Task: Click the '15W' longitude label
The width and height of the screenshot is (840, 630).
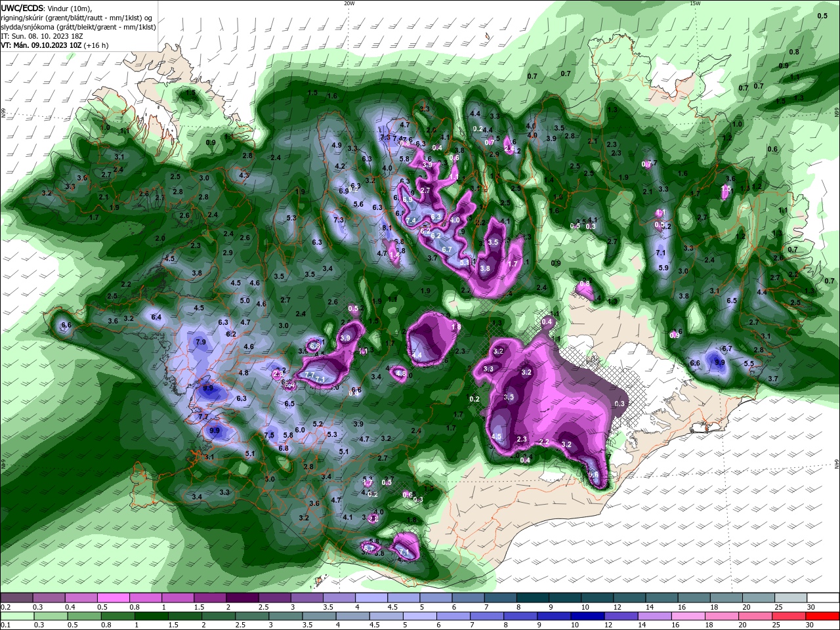Action: point(695,3)
